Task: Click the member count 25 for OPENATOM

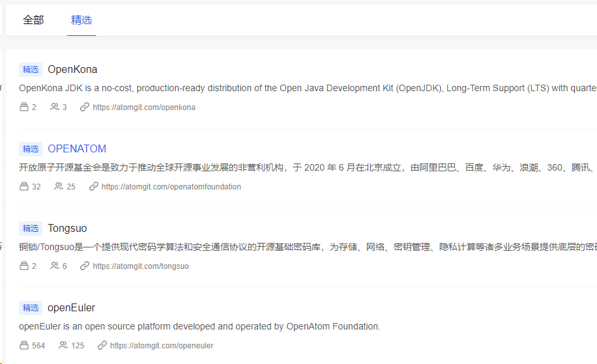Action: coord(71,187)
